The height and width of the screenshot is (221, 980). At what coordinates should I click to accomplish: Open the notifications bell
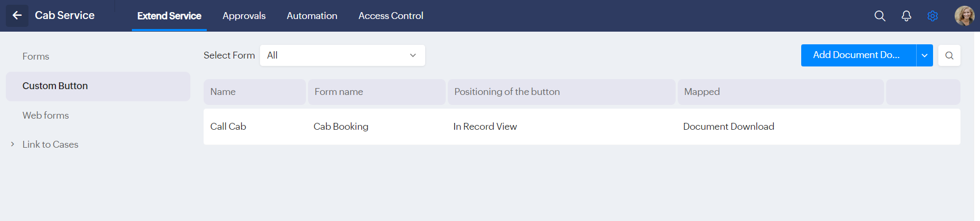click(906, 16)
